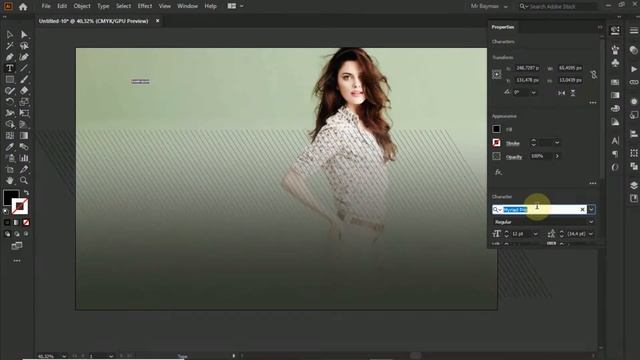The image size is (640, 360).
Task: Toggle Flip Vertically in Transform section
Action: (x=573, y=93)
